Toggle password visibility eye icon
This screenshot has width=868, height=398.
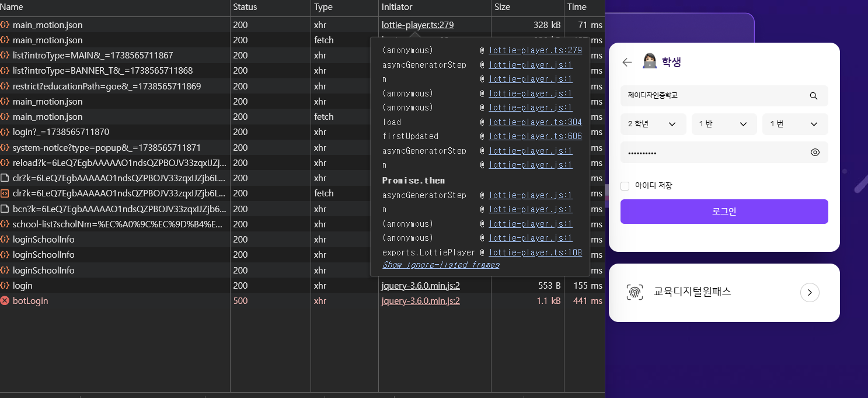pos(815,153)
